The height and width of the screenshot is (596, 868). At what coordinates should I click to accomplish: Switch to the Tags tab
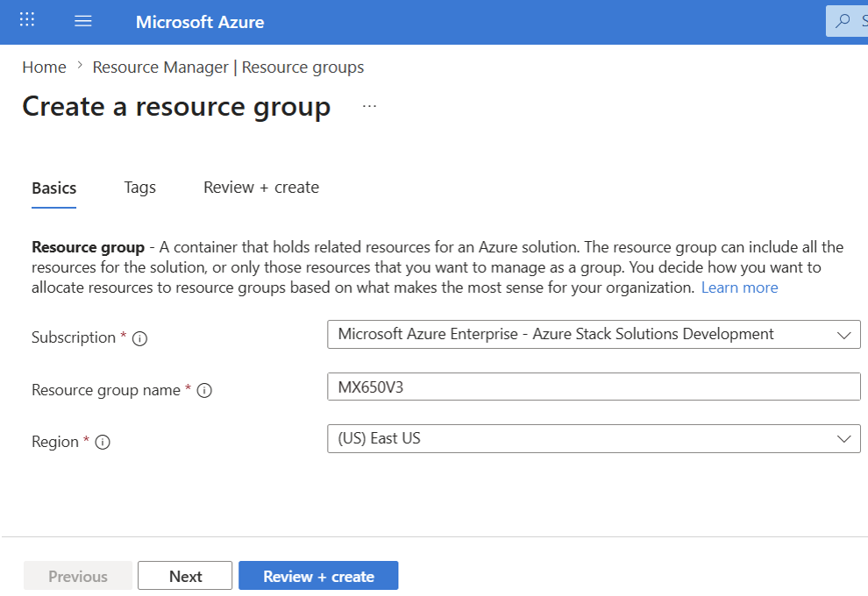click(139, 188)
